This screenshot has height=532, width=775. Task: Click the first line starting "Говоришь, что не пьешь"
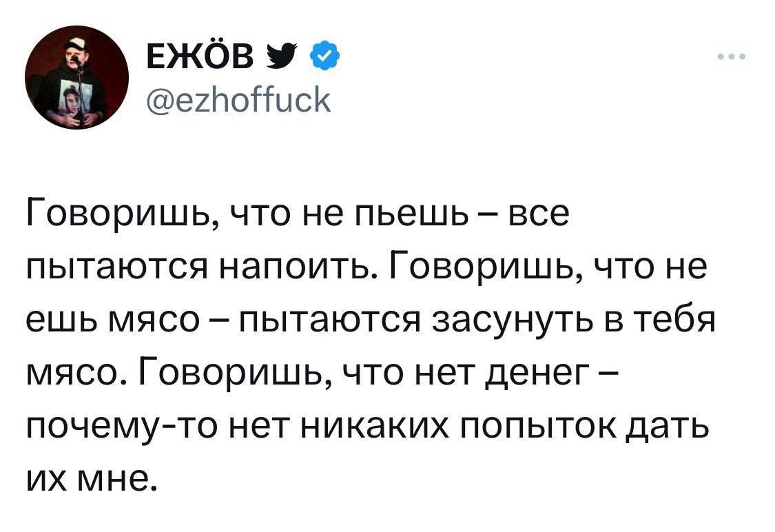tap(298, 215)
